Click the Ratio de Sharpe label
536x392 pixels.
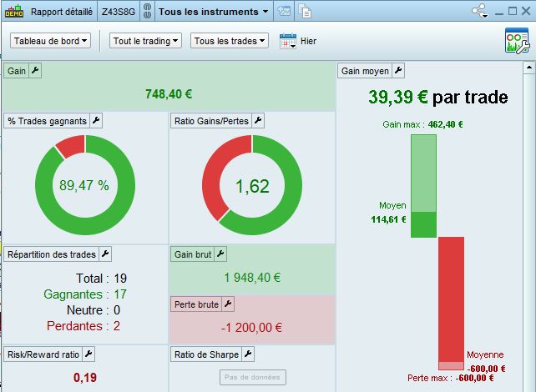206,354
